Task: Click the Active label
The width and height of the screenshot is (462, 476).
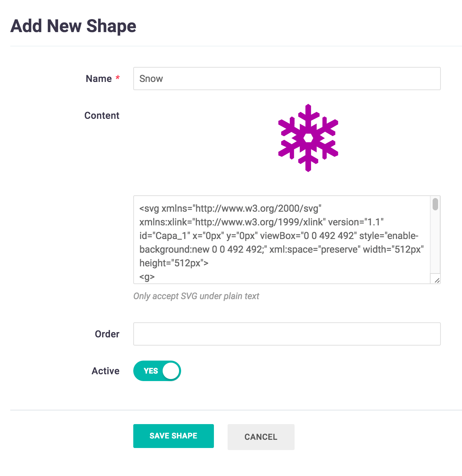Action: pos(105,371)
